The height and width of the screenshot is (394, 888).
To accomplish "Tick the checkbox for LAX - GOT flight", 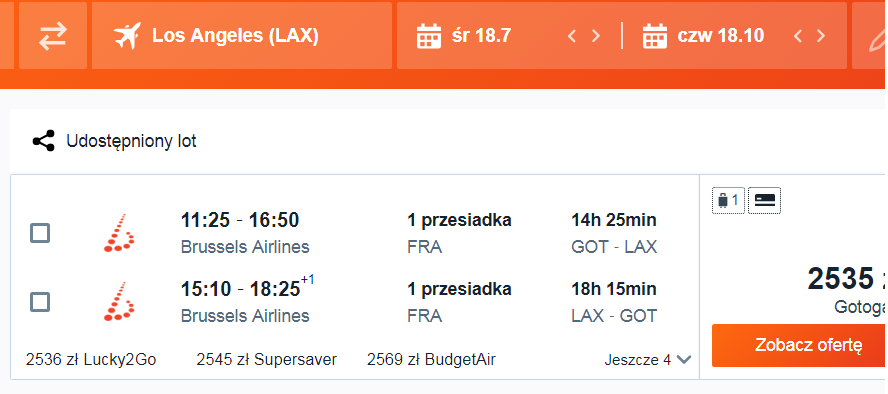I will click(x=40, y=302).
